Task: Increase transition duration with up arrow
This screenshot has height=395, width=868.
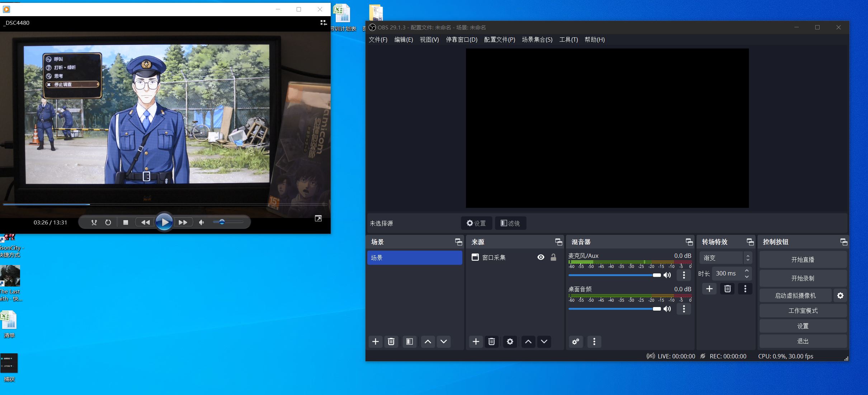Action: [x=747, y=270]
